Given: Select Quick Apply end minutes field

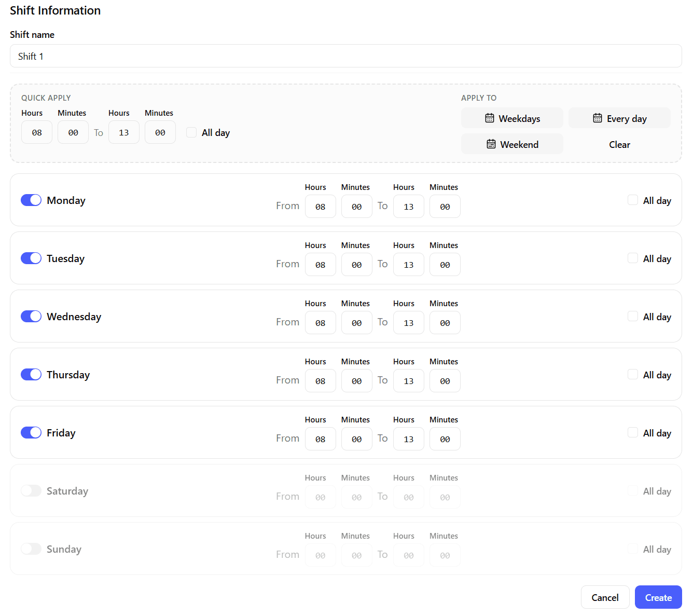Looking at the screenshot, I should [x=160, y=132].
